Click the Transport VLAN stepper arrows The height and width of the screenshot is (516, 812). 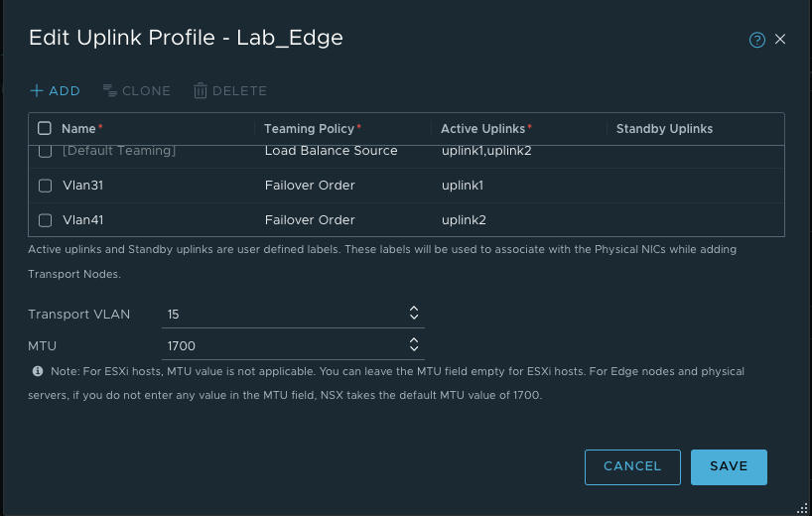click(414, 314)
